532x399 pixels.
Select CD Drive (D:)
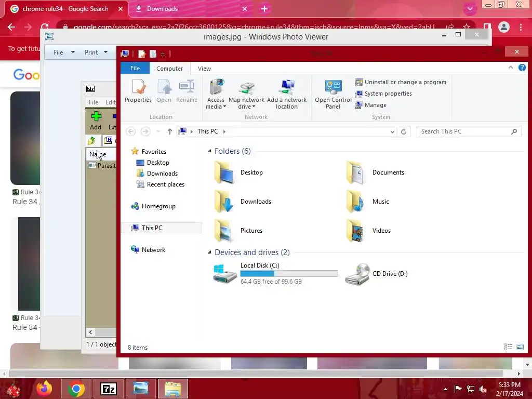(x=377, y=274)
